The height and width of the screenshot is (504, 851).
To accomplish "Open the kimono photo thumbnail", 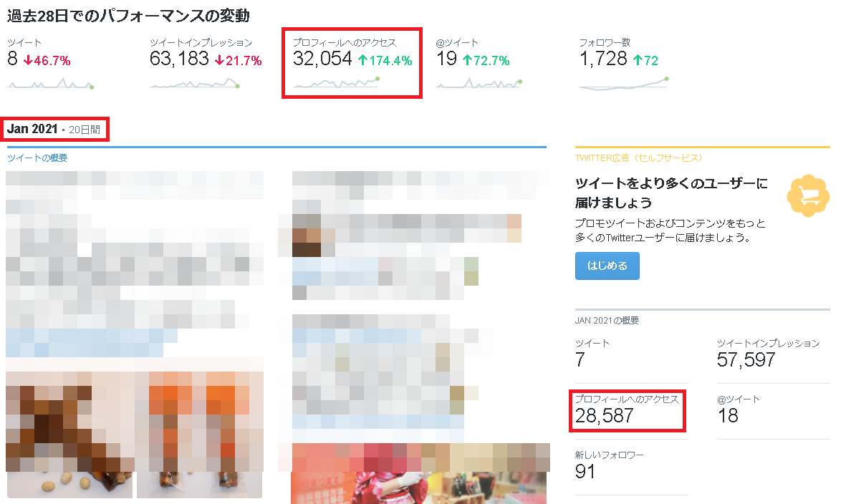I will pyautogui.click(x=418, y=488).
